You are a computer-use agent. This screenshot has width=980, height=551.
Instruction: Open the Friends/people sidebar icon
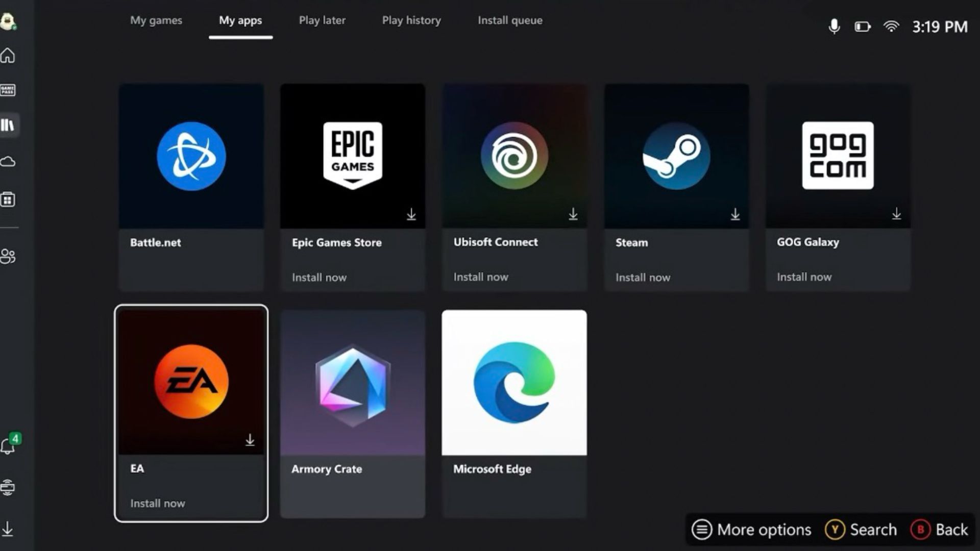point(8,256)
